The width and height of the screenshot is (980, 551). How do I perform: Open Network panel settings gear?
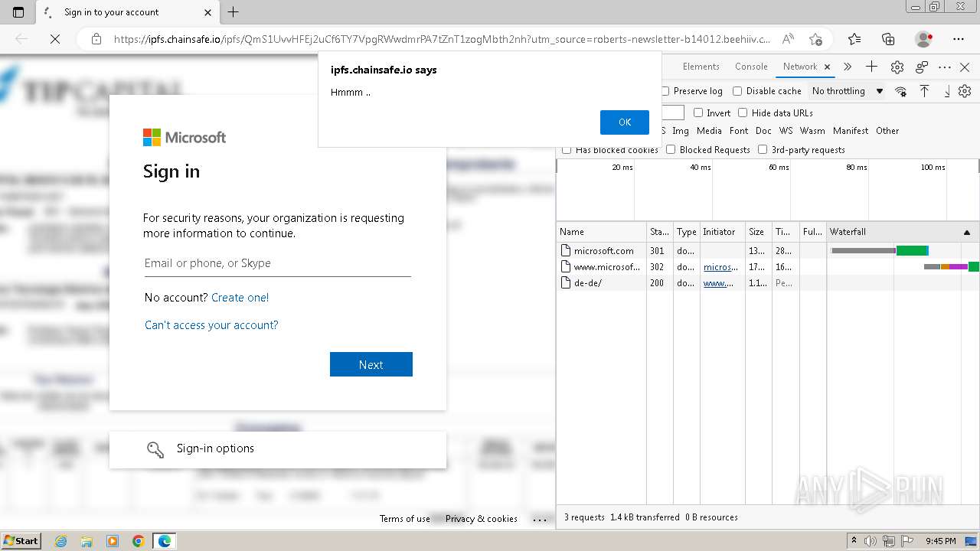click(965, 91)
